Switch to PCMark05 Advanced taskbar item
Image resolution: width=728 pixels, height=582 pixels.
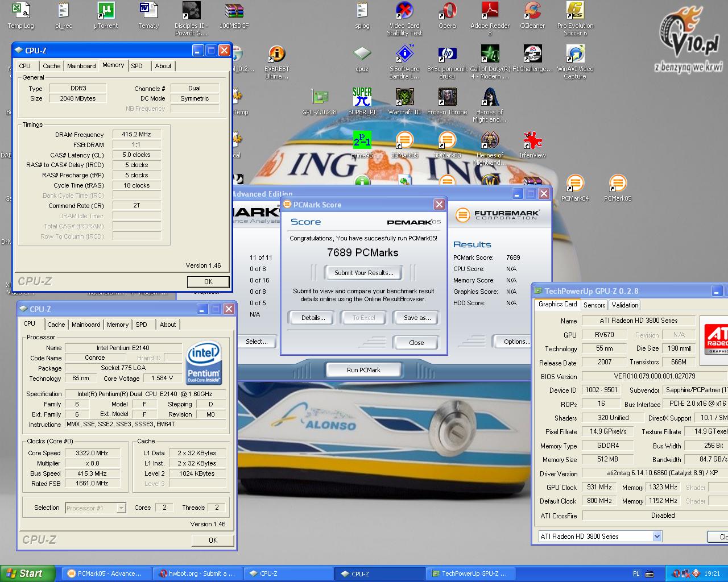pos(106,573)
